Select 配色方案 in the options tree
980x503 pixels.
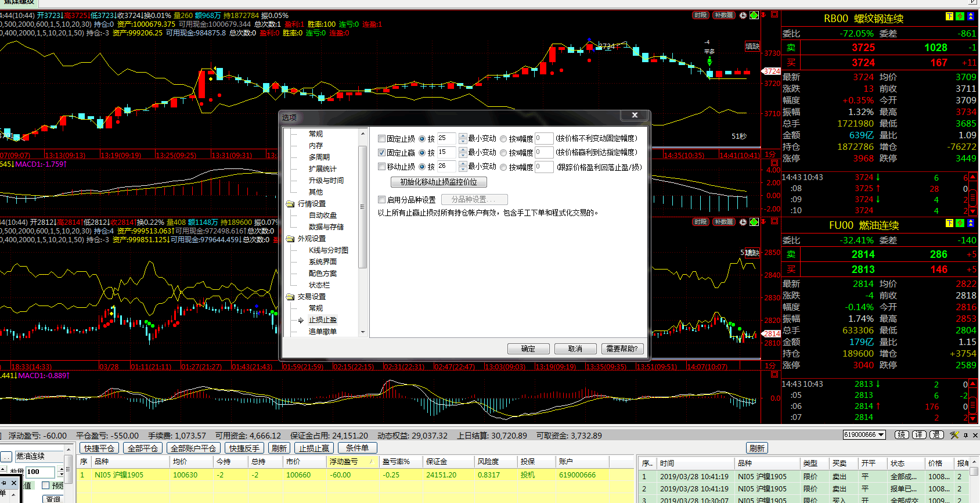point(322,274)
